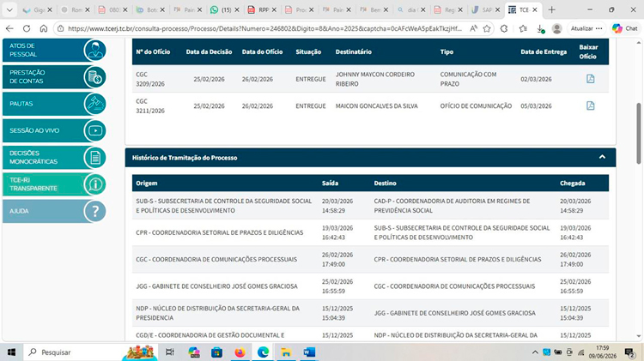Add this page to favorites star
Viewport: 644px width, 361px height.
tap(487, 28)
